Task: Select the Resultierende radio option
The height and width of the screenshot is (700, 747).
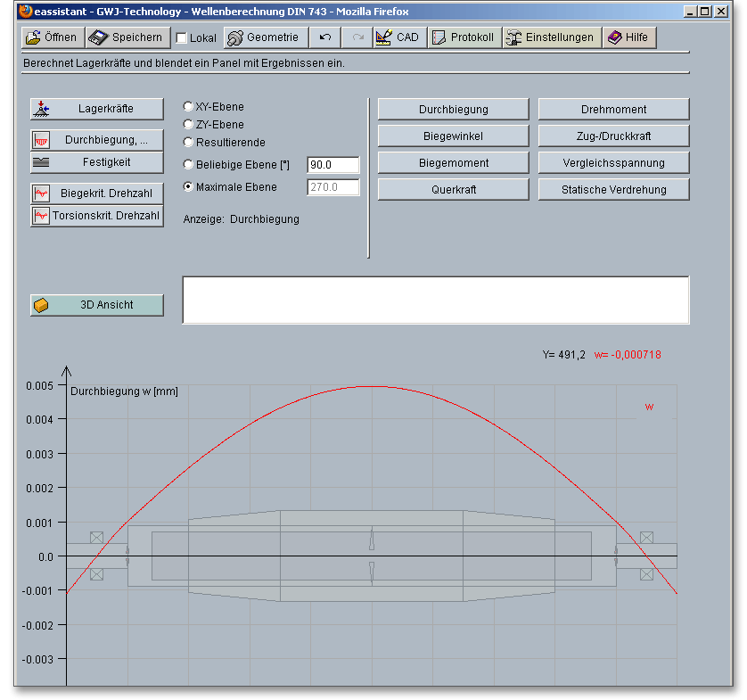Action: 188,142
